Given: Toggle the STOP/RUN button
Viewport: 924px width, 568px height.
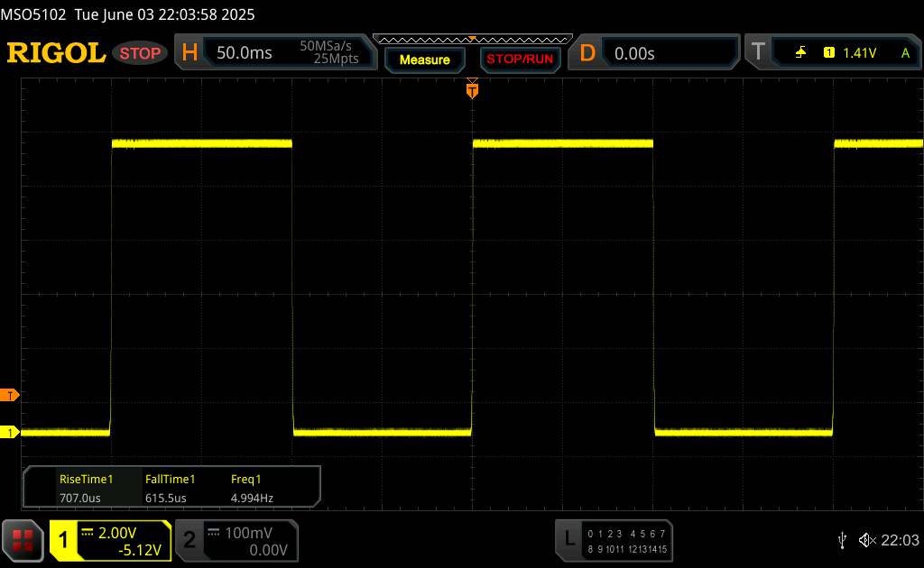Looking at the screenshot, I should coord(520,60).
